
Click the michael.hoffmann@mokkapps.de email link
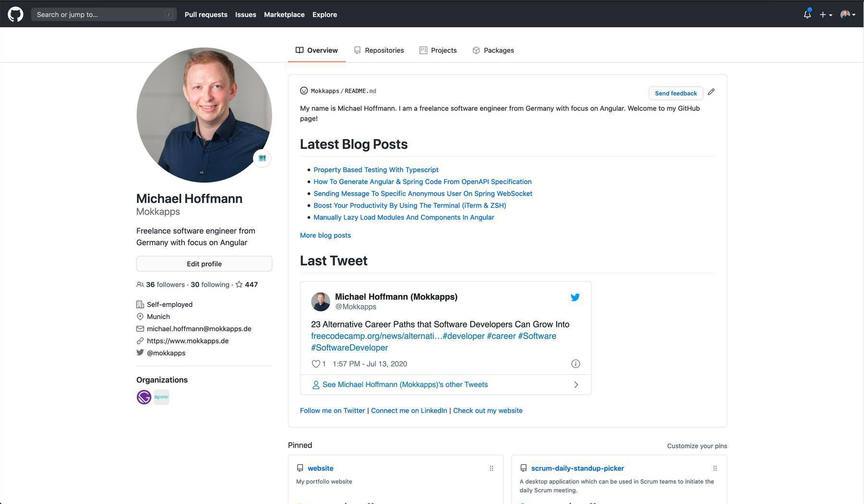(199, 328)
